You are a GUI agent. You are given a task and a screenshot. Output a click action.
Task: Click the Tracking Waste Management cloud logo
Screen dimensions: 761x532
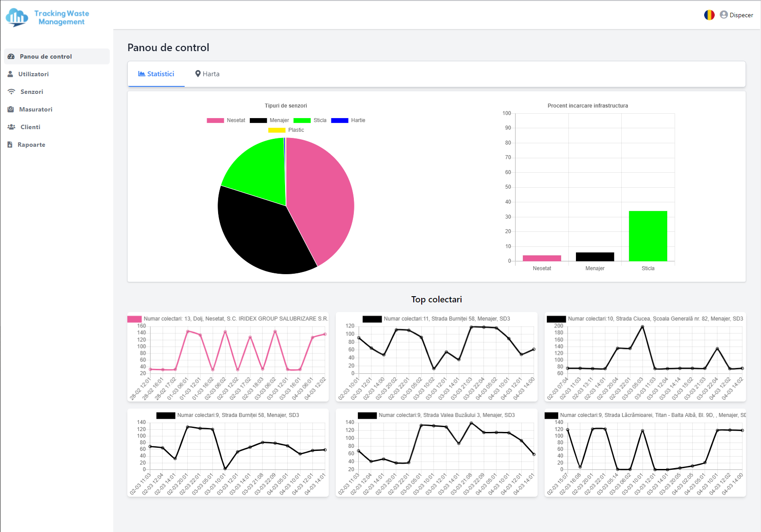[x=17, y=18]
